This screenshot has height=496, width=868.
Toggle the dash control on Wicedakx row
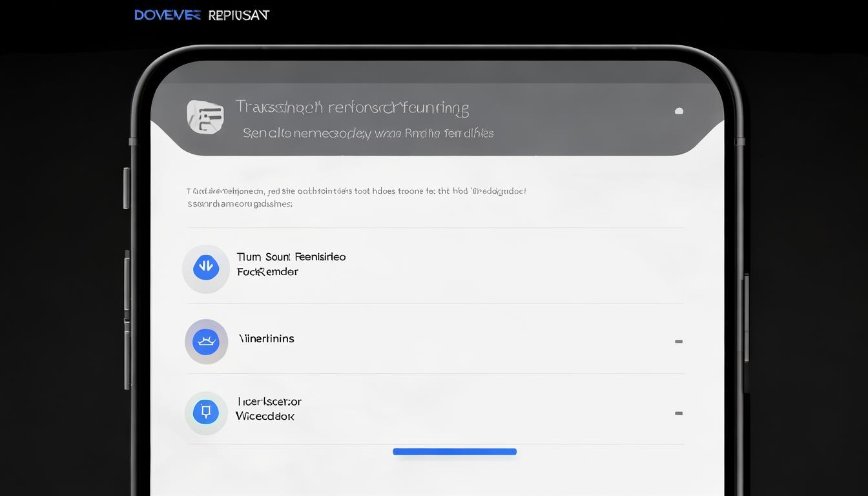point(679,413)
